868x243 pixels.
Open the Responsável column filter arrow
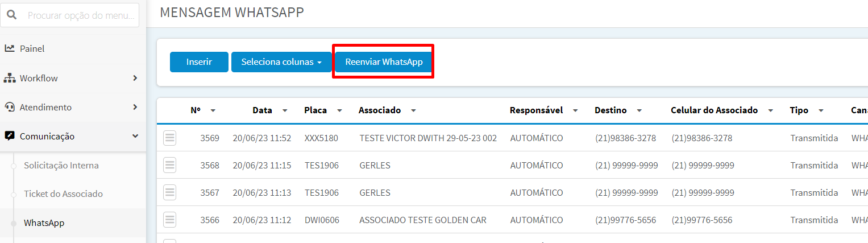(x=575, y=111)
